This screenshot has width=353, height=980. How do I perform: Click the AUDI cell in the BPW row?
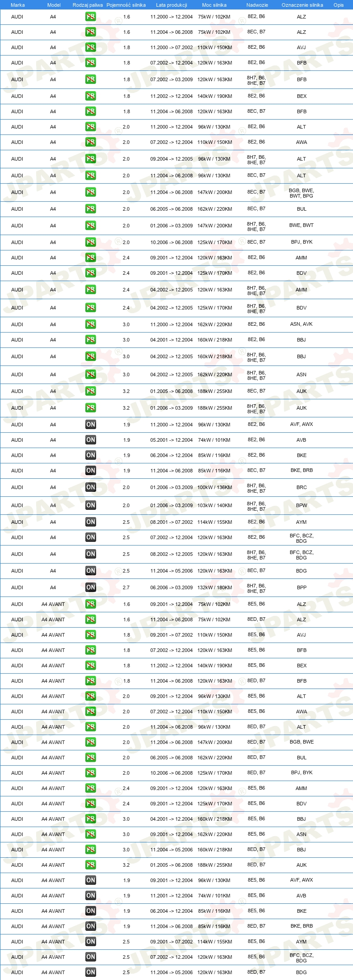coord(17,505)
